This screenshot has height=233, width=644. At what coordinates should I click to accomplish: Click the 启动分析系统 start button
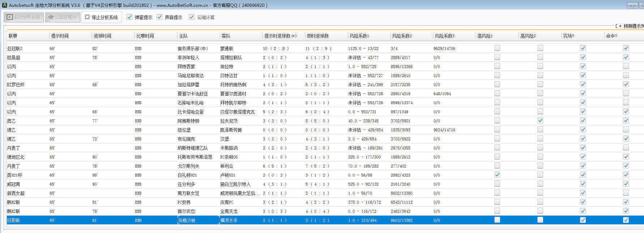click(24, 17)
